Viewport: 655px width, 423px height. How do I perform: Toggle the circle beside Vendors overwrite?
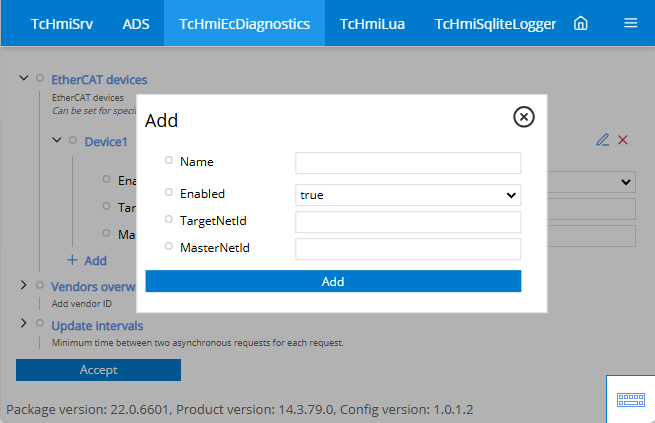pyautogui.click(x=40, y=285)
